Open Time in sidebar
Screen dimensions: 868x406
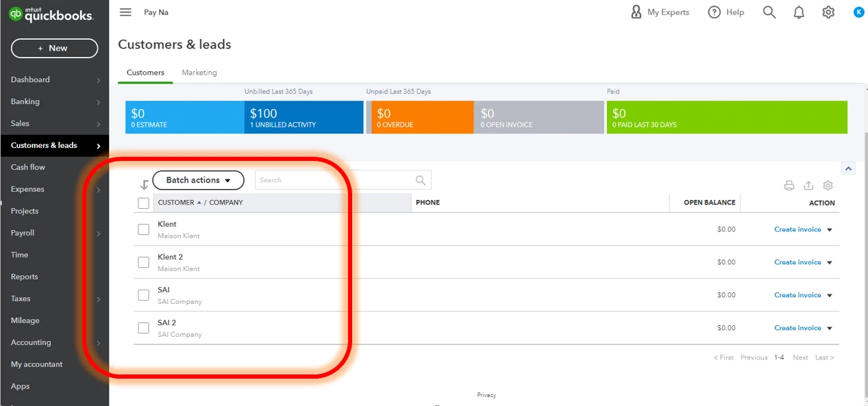click(x=20, y=255)
